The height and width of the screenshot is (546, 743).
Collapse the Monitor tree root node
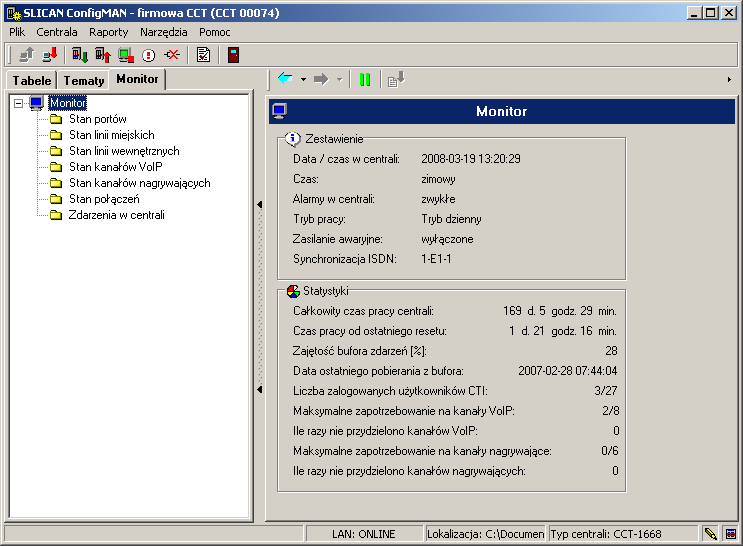(x=18, y=103)
